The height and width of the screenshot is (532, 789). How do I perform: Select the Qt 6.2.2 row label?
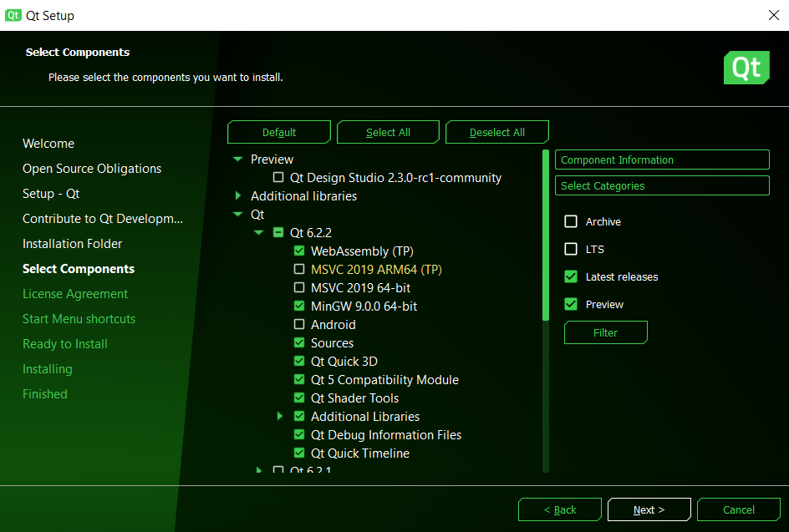tap(310, 233)
